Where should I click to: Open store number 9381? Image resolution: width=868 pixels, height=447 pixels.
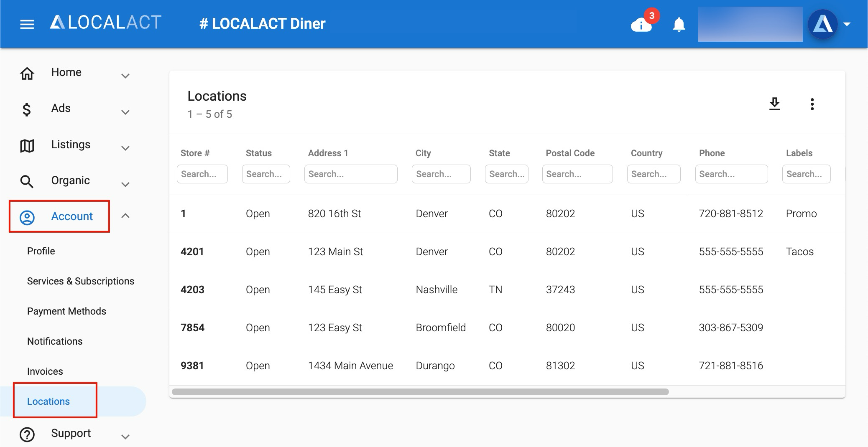pos(192,366)
